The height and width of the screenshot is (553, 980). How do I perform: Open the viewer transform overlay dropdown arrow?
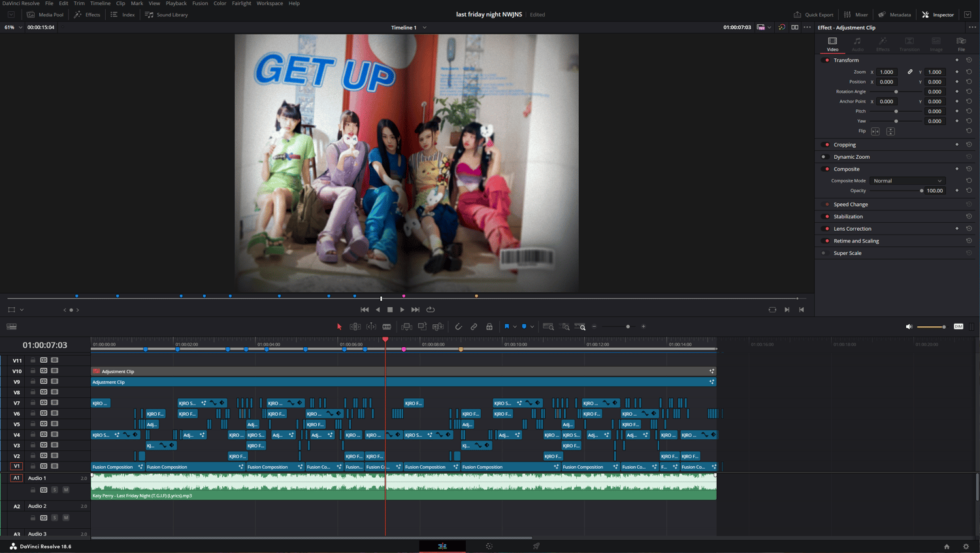point(22,310)
